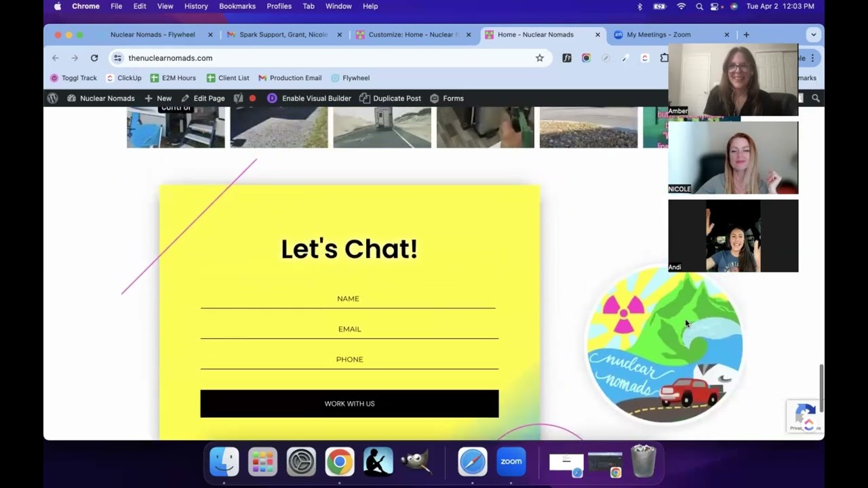Open a new tab with the plus button
This screenshot has width=868, height=488.
click(x=746, y=35)
